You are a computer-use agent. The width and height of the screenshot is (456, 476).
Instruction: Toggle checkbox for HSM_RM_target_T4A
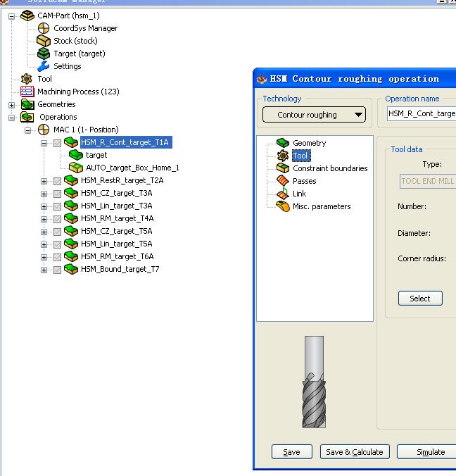click(57, 219)
